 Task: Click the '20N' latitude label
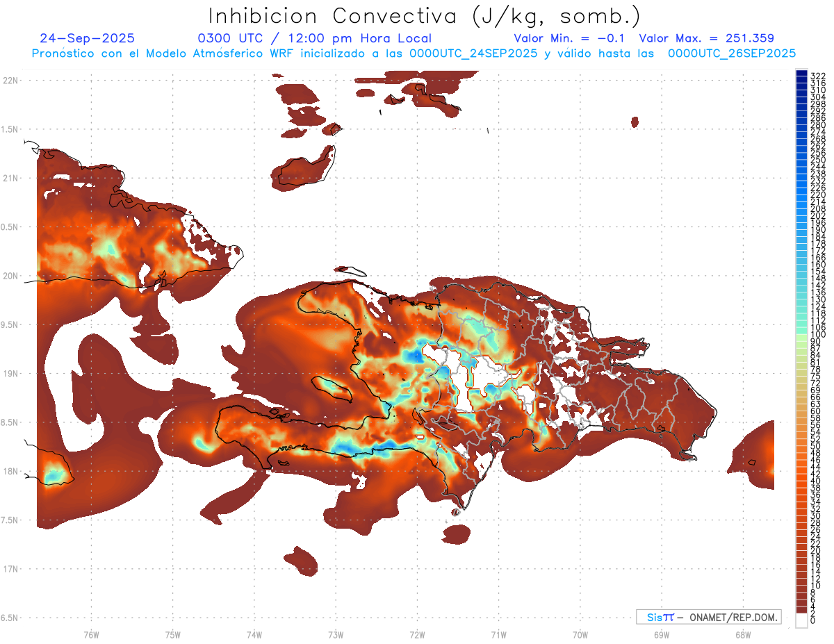click(10, 276)
